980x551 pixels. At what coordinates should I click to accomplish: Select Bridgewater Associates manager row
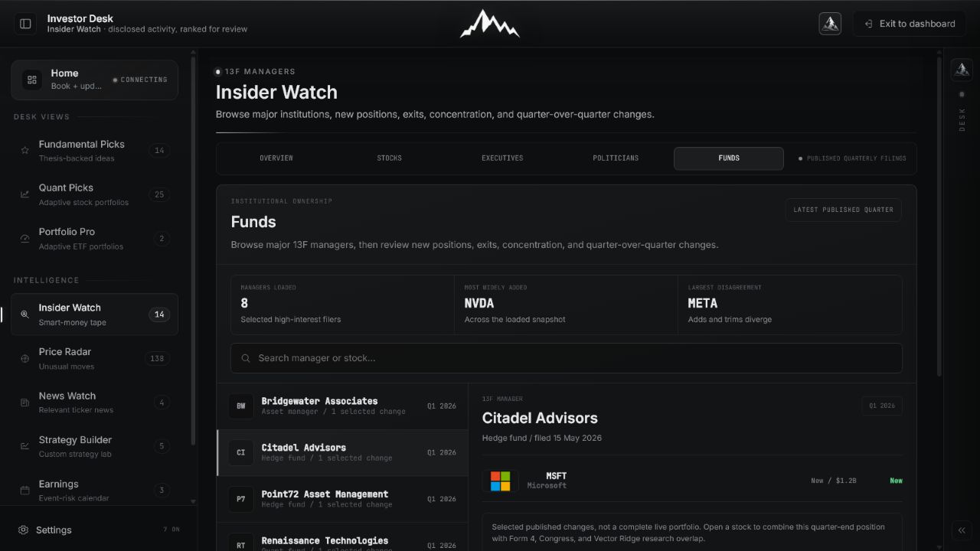point(342,406)
